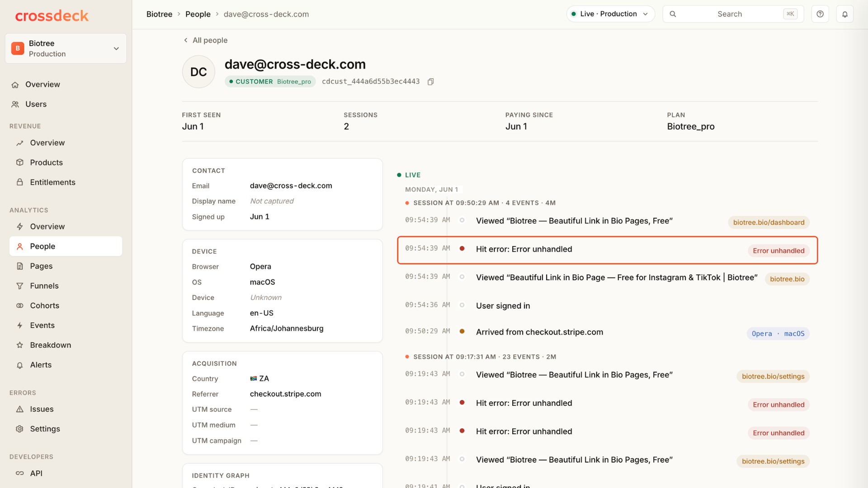Click the Breakdown star icon
The height and width of the screenshot is (488, 868).
point(20,345)
